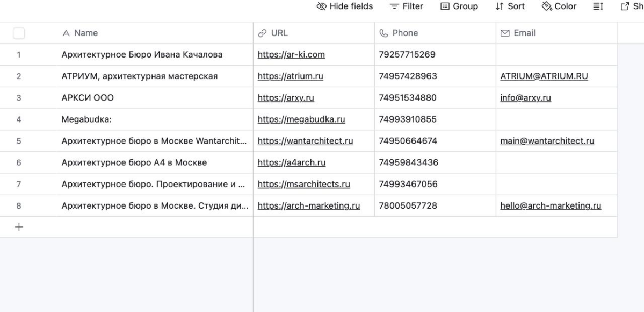The image size is (644, 312).
Task: Select phone cell 74951534880
Action: (x=436, y=97)
